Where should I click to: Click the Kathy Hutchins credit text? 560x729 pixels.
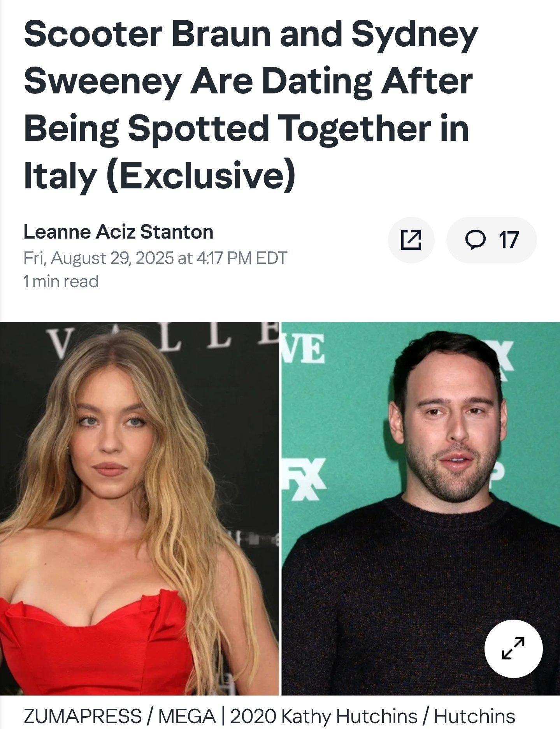click(x=372, y=715)
